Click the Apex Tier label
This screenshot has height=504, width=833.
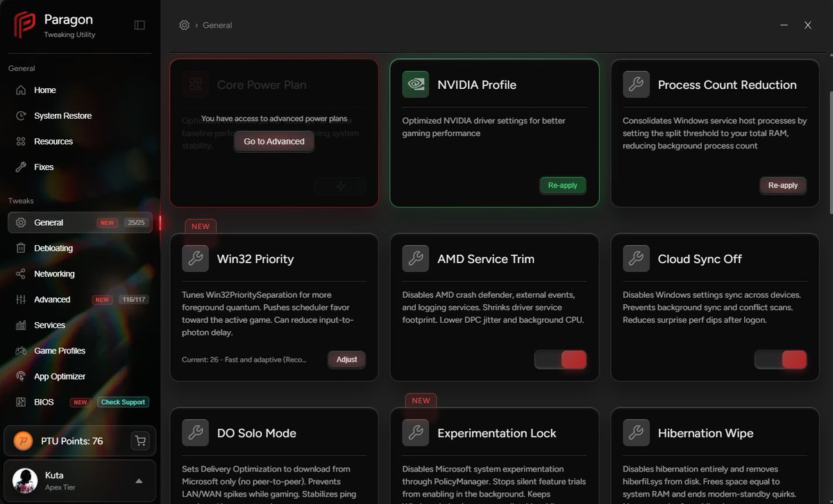tap(60, 487)
